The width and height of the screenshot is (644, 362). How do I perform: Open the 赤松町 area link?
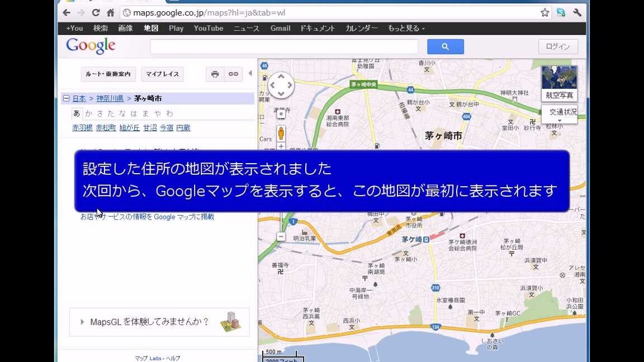106,127
